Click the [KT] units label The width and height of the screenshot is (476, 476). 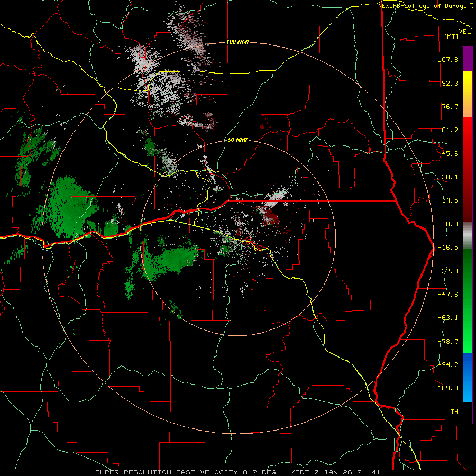pyautogui.click(x=451, y=36)
